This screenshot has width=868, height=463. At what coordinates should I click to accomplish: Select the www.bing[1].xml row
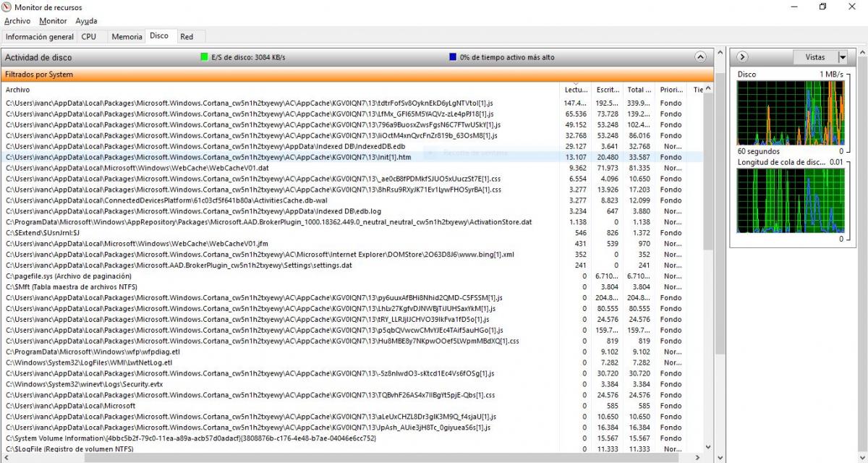coord(352,255)
